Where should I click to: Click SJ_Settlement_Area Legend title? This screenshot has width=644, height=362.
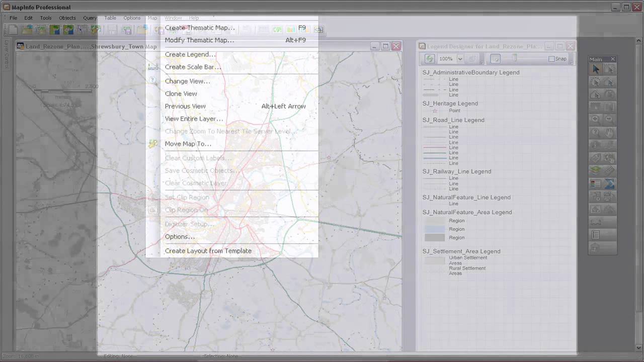[461, 251]
